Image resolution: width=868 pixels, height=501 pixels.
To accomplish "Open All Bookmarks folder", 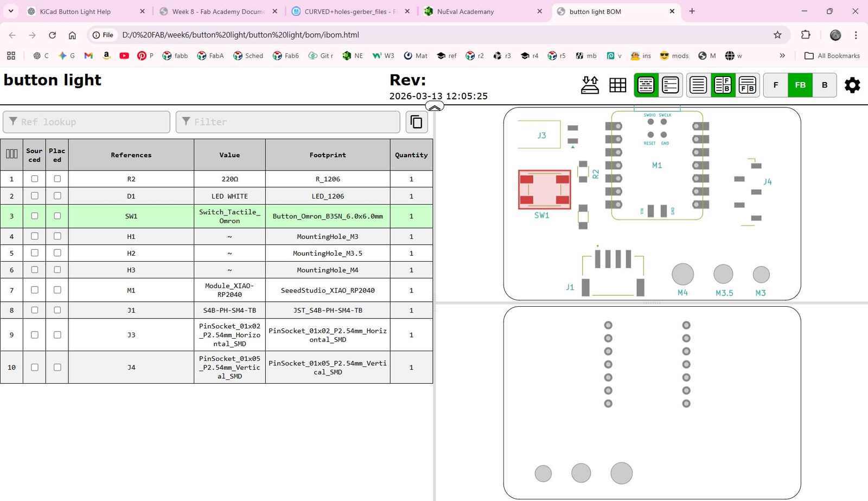I will coord(832,55).
